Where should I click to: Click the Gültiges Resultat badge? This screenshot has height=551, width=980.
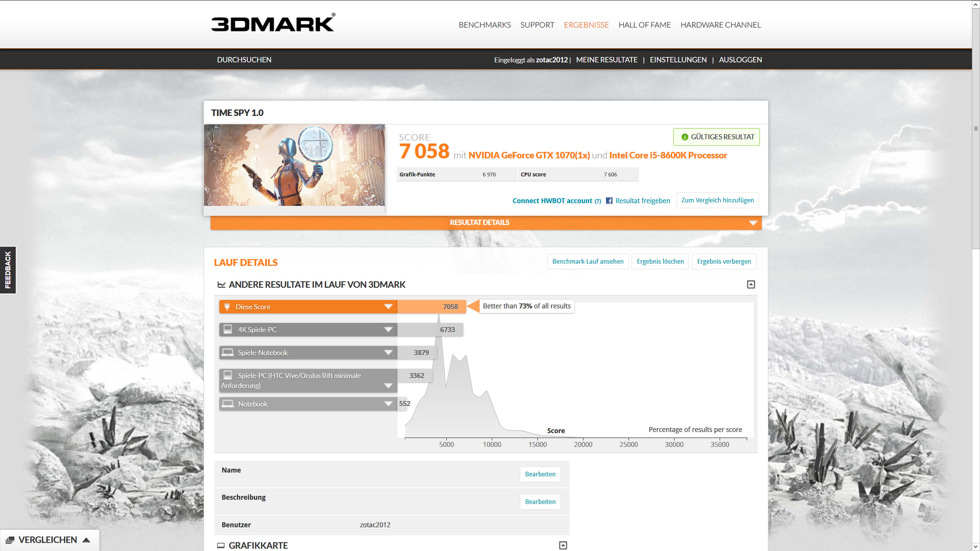(716, 137)
